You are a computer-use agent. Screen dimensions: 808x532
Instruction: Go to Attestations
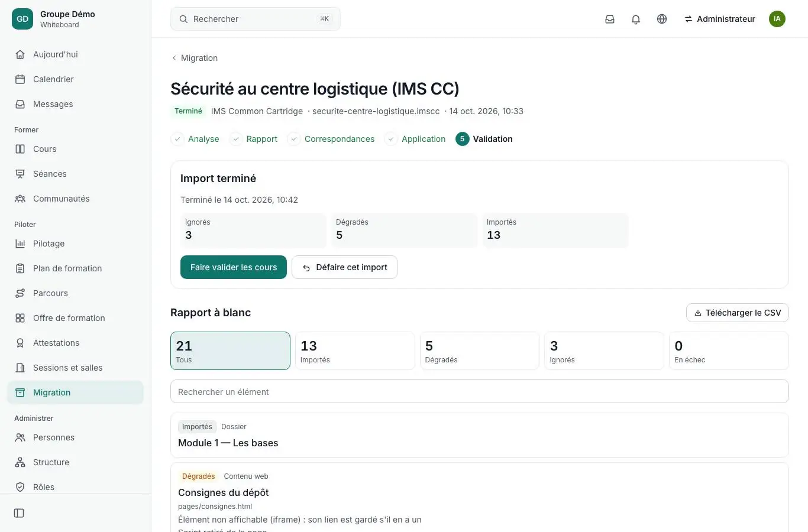pyautogui.click(x=75, y=343)
